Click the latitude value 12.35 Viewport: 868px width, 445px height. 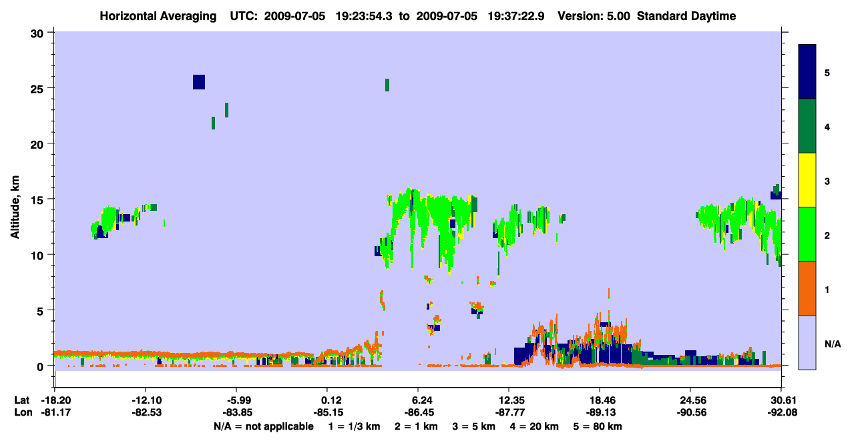click(x=509, y=400)
